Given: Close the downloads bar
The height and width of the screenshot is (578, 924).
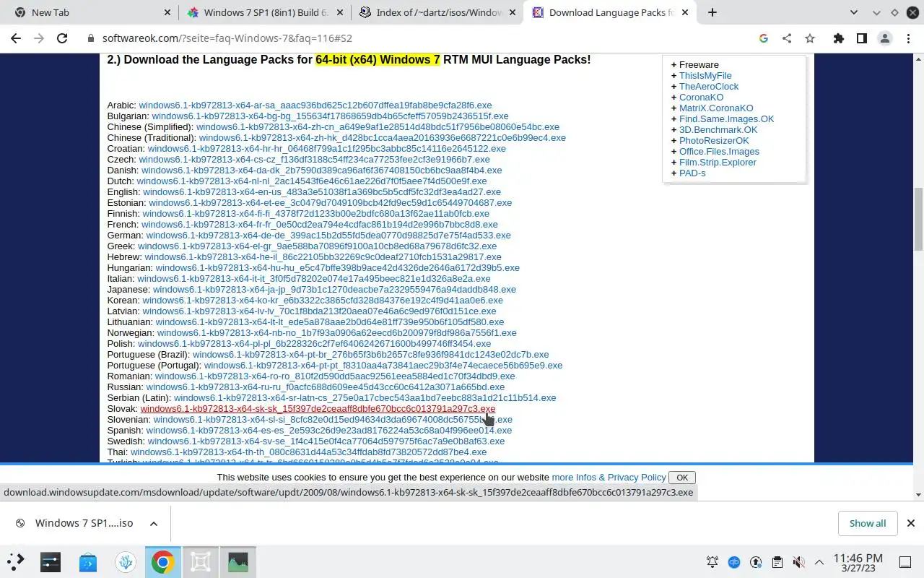Looking at the screenshot, I should pyautogui.click(x=910, y=523).
